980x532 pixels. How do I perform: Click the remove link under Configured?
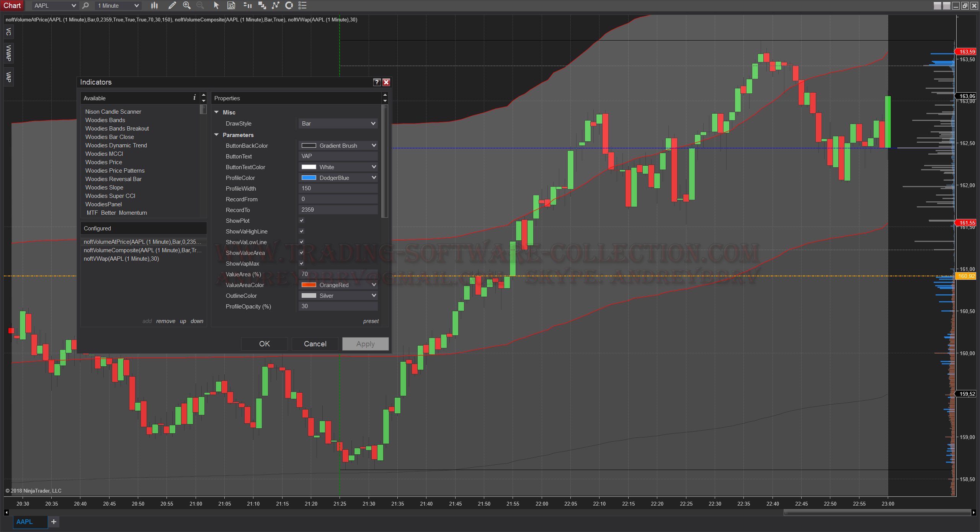(x=166, y=321)
